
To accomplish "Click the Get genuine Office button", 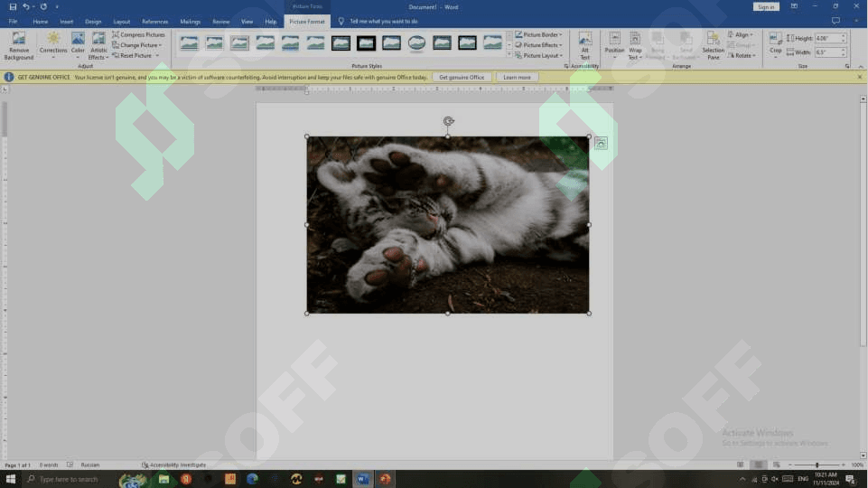I will (462, 78).
